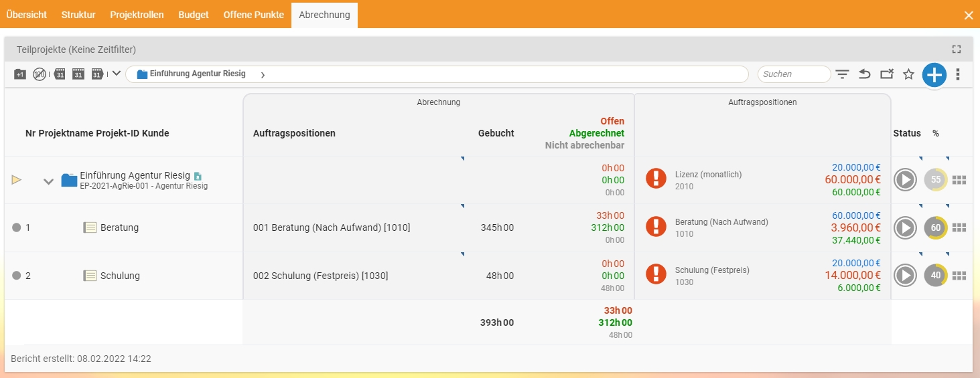Click the 'Nr Projektname Projekt-ID Kunde' column header
The height and width of the screenshot is (378, 980).
[97, 133]
